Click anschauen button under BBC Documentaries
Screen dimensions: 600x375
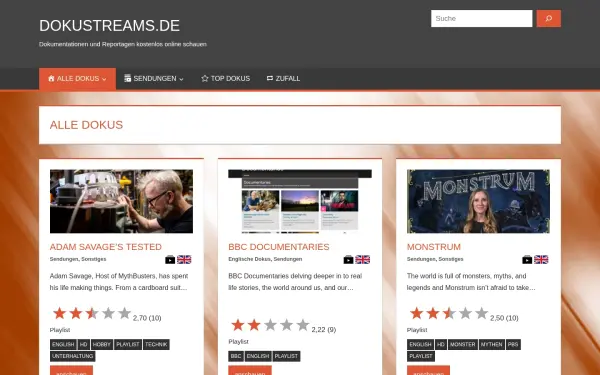[250, 370]
